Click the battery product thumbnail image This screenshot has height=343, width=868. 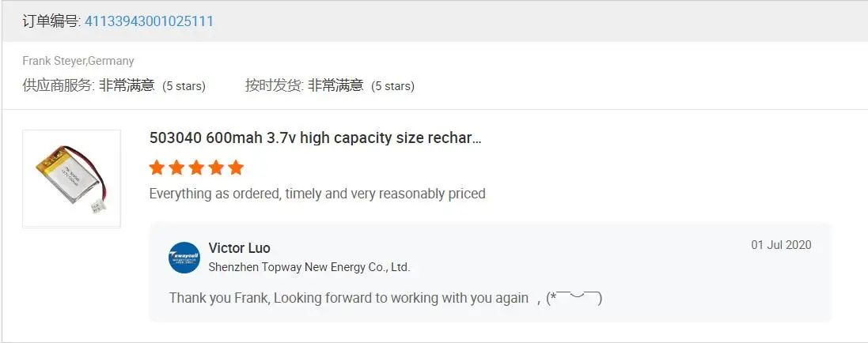click(x=71, y=179)
